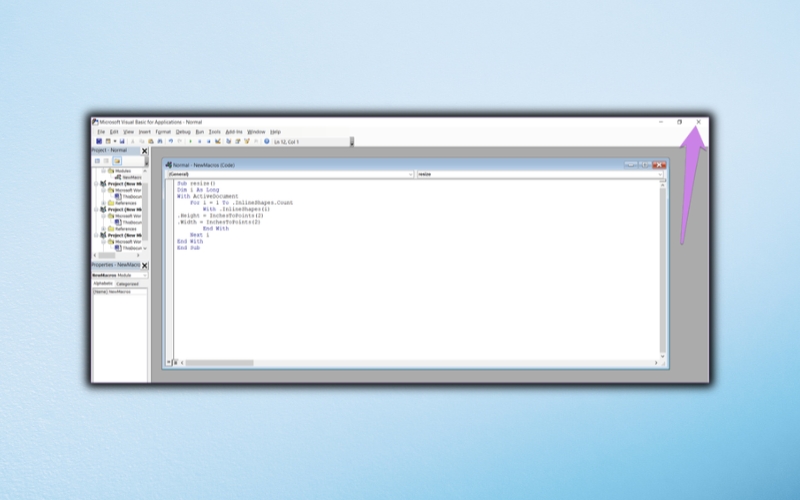Click the 'End Sub' code line
Image resolution: width=800 pixels, height=500 pixels.
coord(188,248)
